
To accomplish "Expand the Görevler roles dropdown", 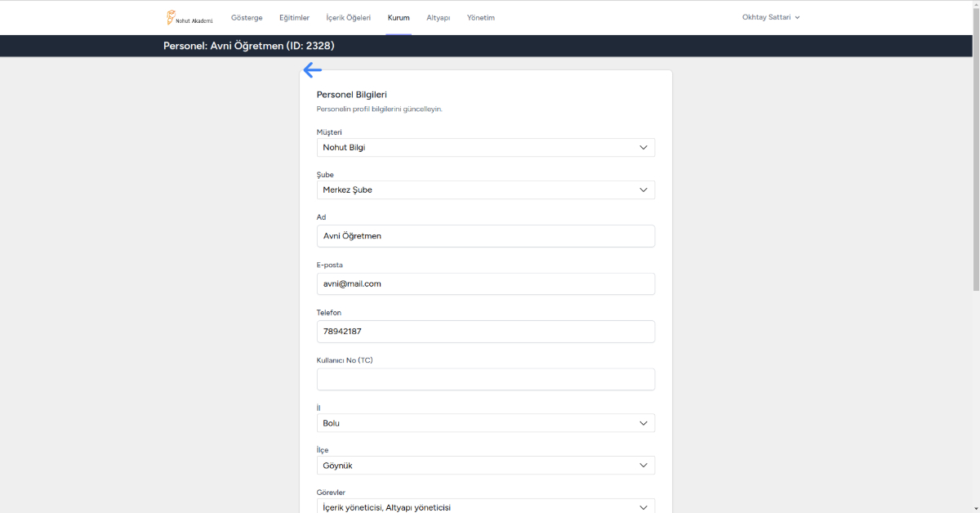I will tap(485, 506).
